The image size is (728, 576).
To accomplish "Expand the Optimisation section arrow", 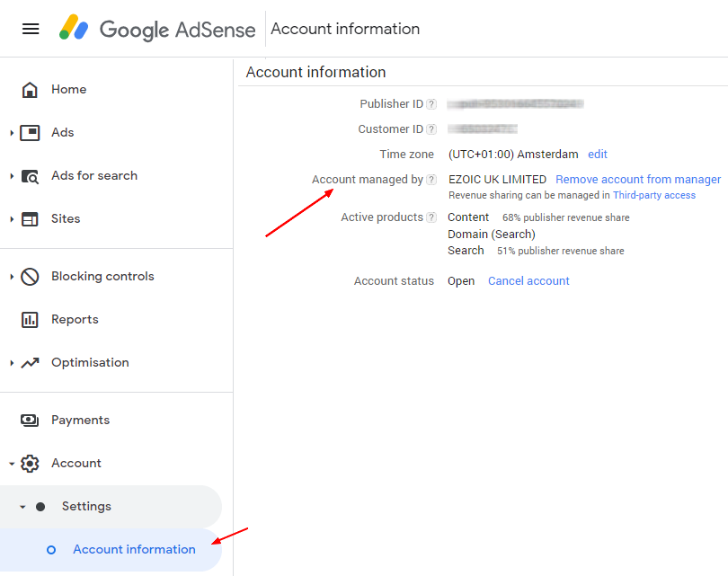I will [12, 363].
